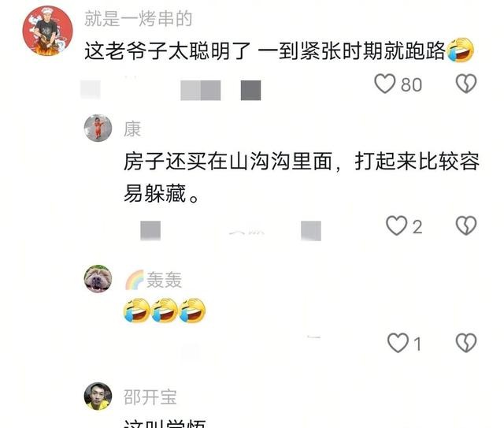Dislike the comment with 80 likes
This screenshot has width=504, height=428.
466,84
